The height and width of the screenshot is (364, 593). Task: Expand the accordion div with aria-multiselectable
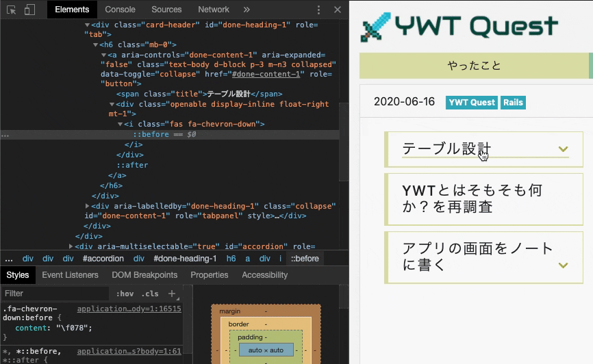coord(71,246)
